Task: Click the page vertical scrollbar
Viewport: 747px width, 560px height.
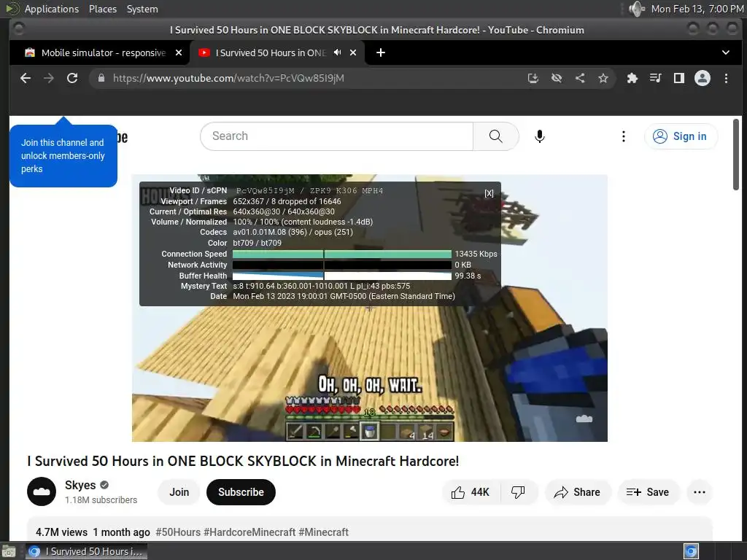Action: [736, 155]
